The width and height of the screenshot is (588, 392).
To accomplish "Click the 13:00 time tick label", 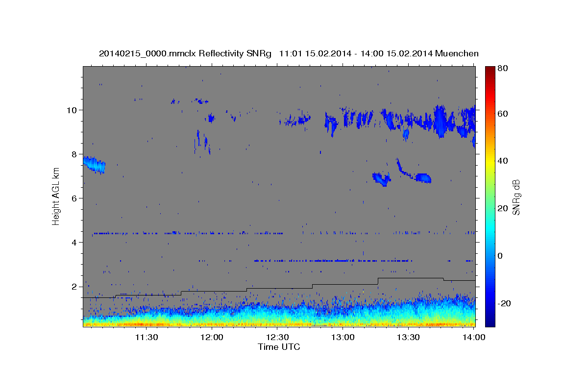I will tap(343, 337).
